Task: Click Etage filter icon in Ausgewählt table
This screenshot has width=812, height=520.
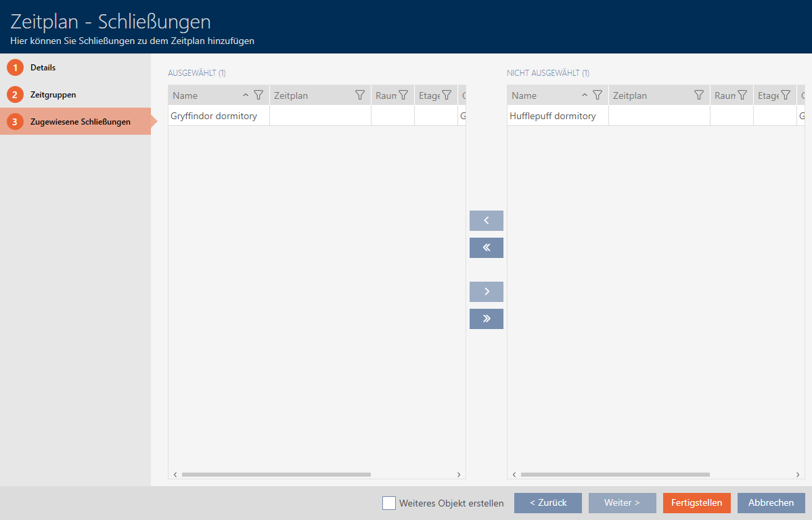Action: [x=447, y=95]
